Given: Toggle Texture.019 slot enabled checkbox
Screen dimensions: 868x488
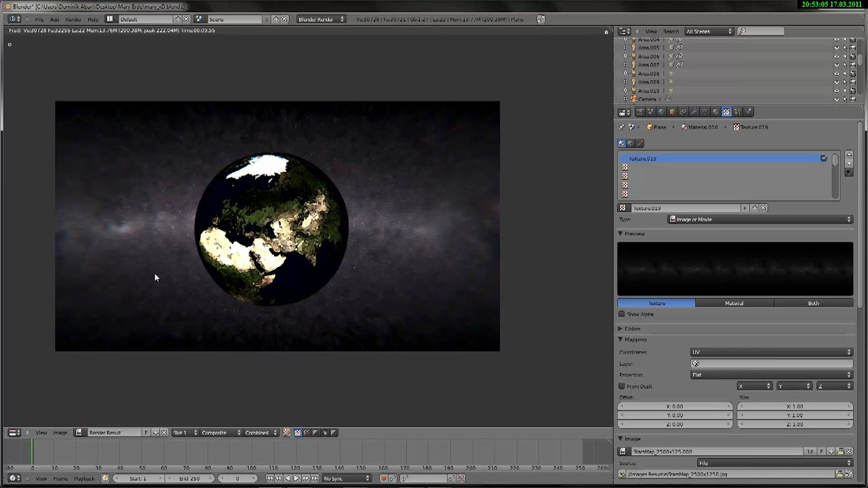Looking at the screenshot, I should point(824,158).
